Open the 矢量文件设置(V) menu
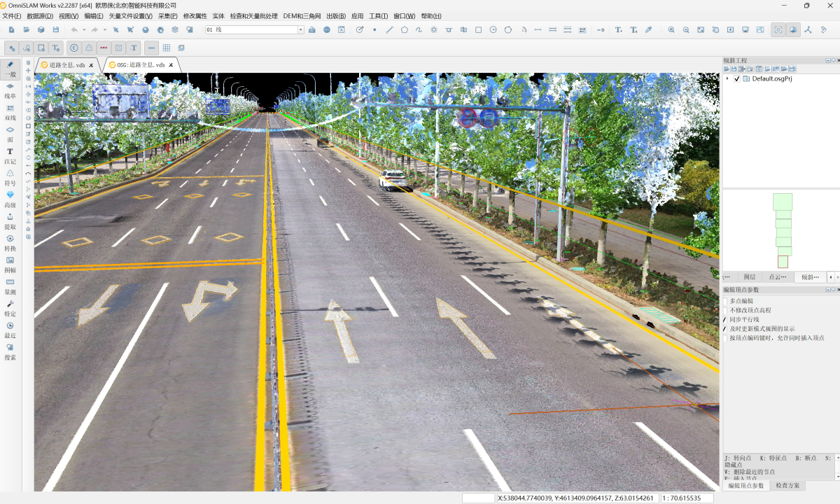Image resolution: width=840 pixels, height=504 pixels. pos(130,16)
